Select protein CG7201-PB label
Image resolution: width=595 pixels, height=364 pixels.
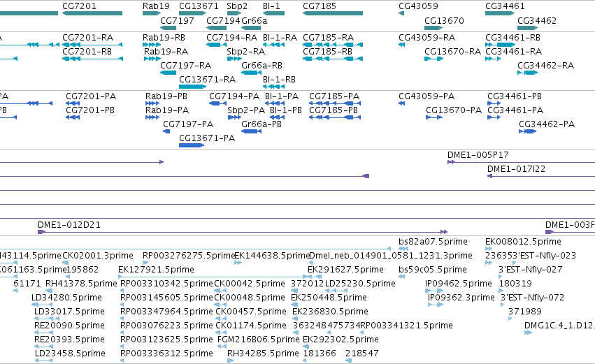[90, 110]
